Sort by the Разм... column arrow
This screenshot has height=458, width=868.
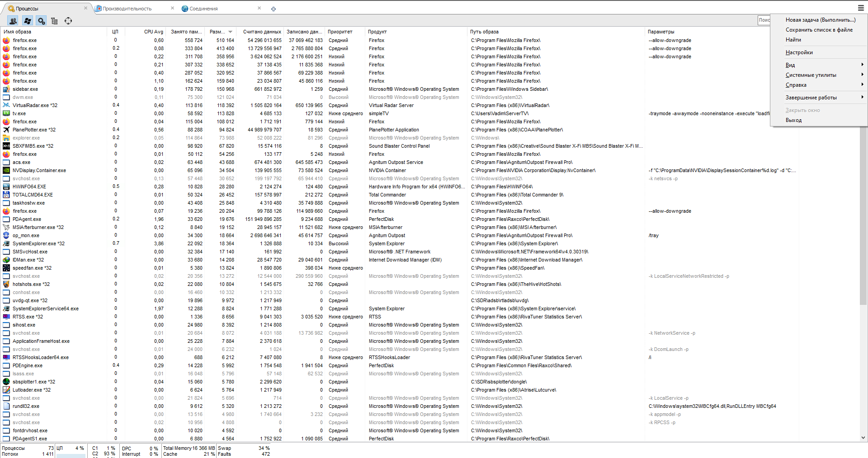coord(230,32)
